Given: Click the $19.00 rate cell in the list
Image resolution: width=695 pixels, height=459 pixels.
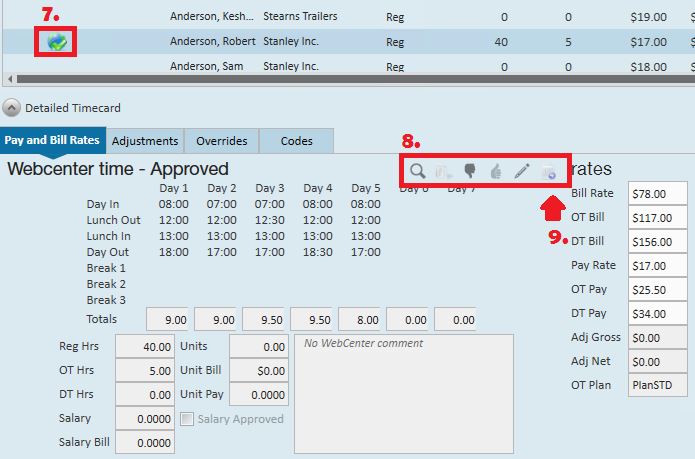Looking at the screenshot, I should coord(648,17).
